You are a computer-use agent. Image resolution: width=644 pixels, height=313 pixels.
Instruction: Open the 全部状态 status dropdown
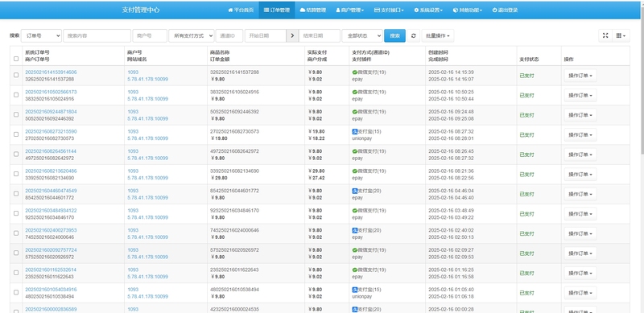pos(362,35)
